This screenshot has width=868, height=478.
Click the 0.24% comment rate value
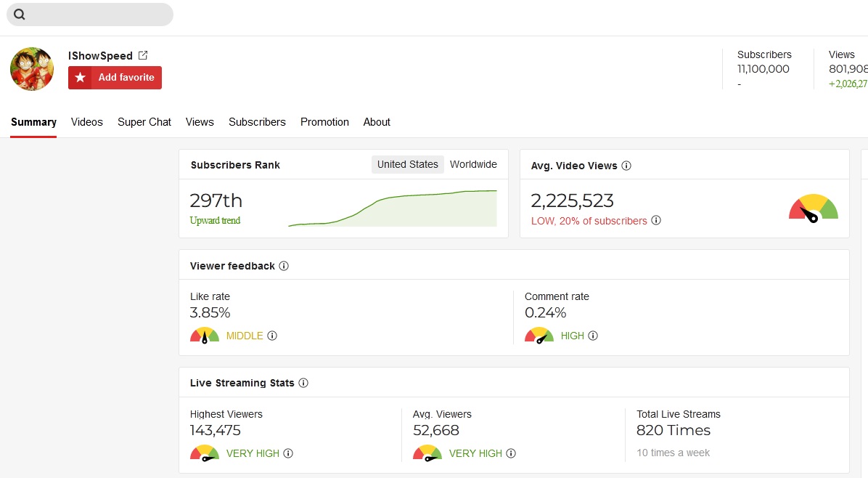tap(545, 312)
